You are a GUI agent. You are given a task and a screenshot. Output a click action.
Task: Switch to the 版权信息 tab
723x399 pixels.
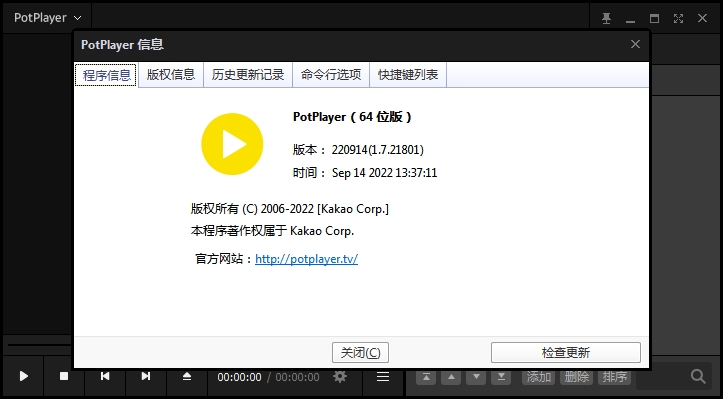171,75
